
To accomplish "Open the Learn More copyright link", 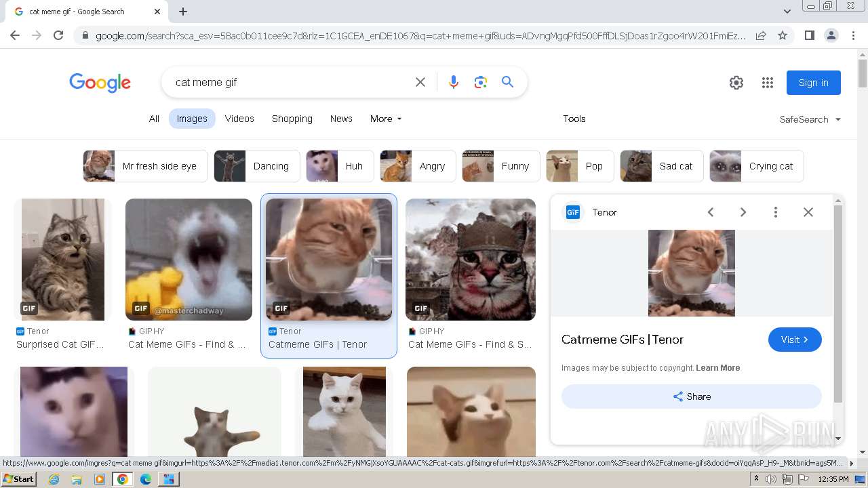I will tap(717, 368).
